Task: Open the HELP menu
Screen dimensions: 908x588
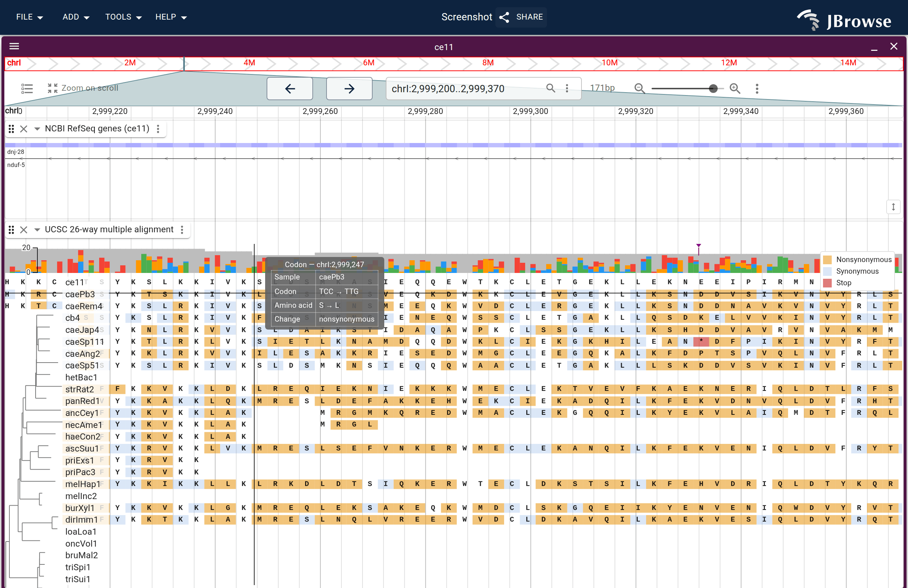Action: [171, 17]
